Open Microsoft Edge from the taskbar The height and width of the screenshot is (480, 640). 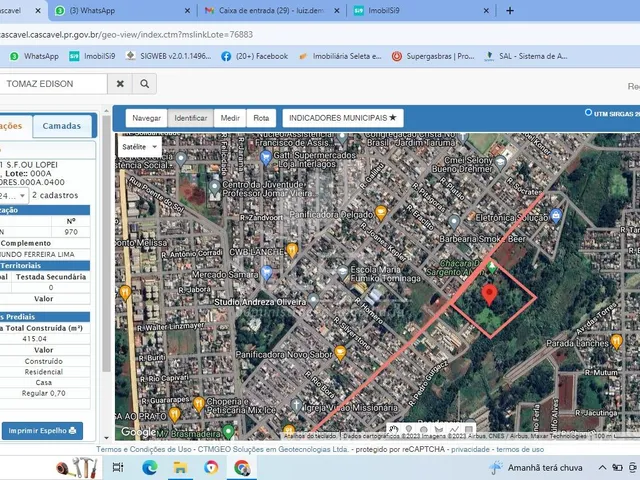tap(150, 467)
